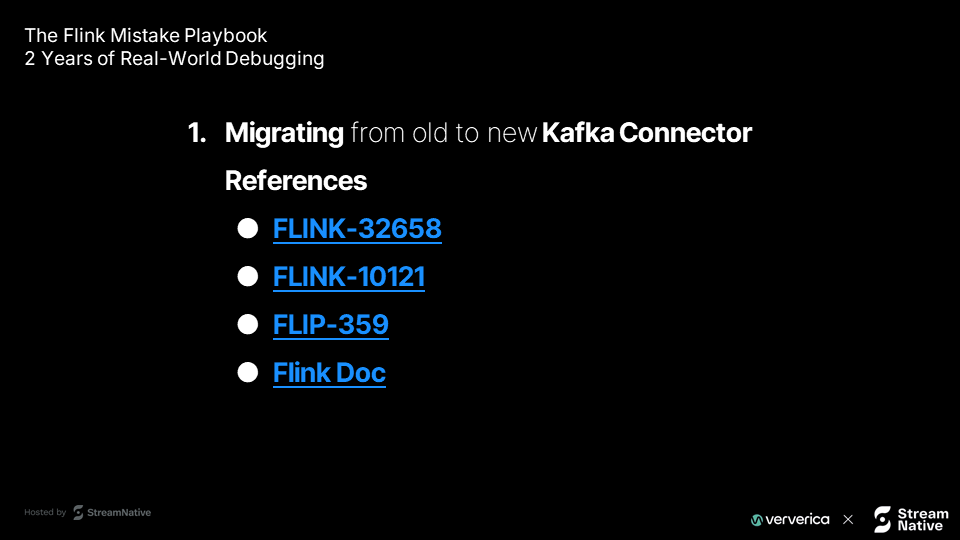Click the Stream Native text at bottom right

pos(923,520)
